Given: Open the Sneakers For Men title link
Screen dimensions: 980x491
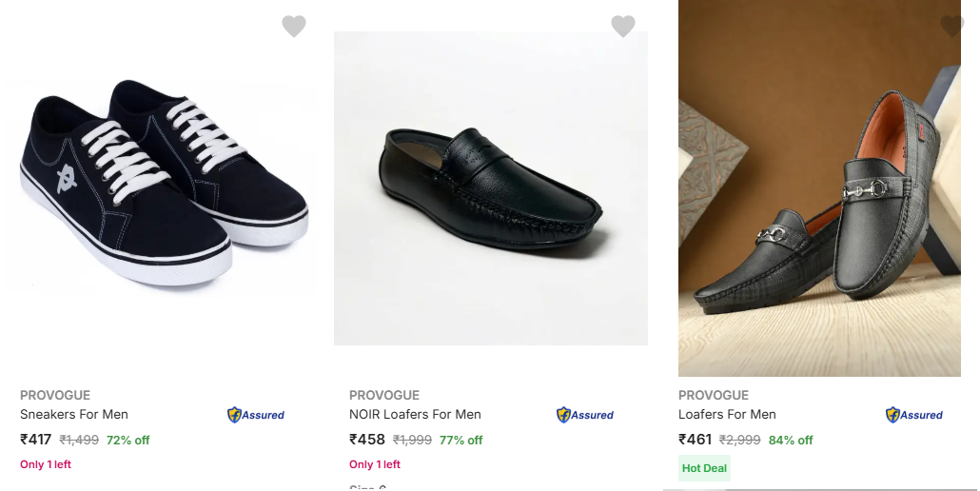Looking at the screenshot, I should (x=74, y=414).
